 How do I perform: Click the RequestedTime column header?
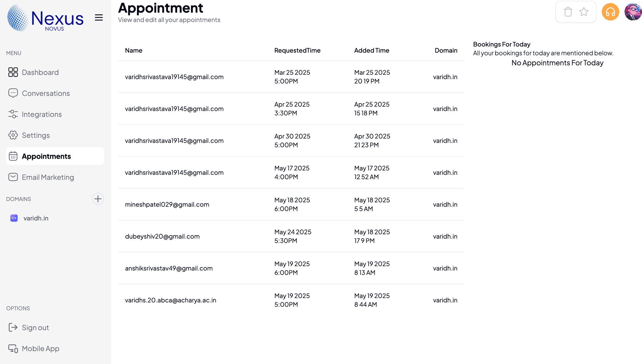click(297, 50)
